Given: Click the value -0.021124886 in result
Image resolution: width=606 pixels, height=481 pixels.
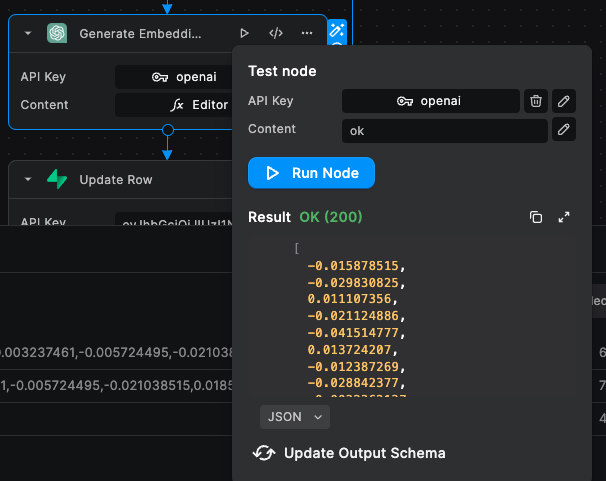Looking at the screenshot, I should pyautogui.click(x=353, y=316).
